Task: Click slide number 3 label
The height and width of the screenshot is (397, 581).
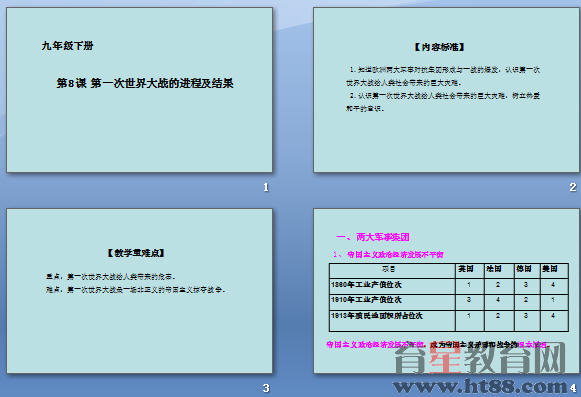Action: pos(266,388)
